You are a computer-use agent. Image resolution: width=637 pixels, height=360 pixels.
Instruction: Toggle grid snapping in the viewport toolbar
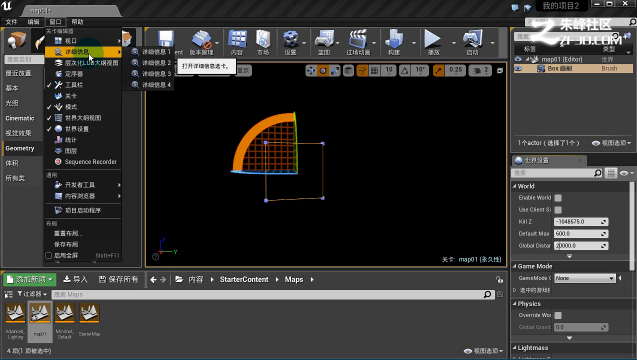point(375,71)
